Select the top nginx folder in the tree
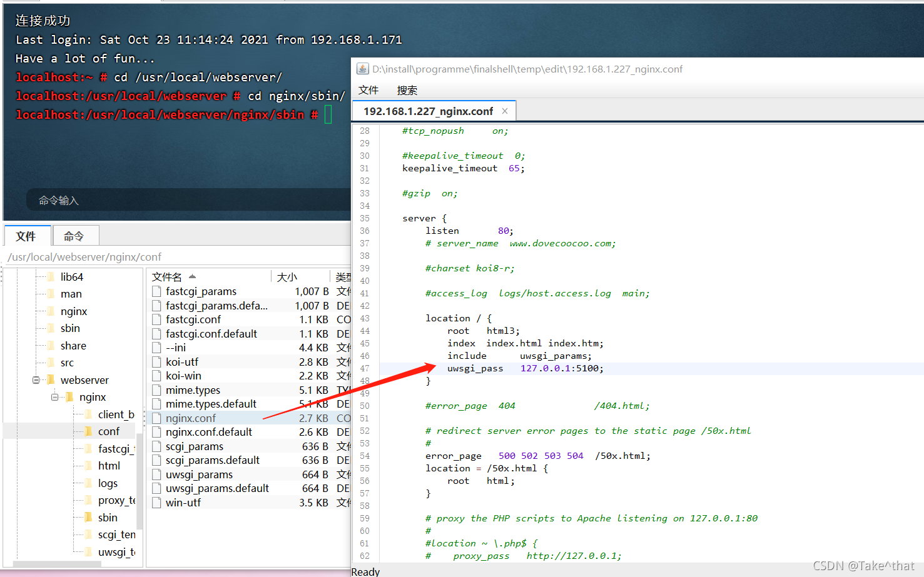 tap(74, 311)
